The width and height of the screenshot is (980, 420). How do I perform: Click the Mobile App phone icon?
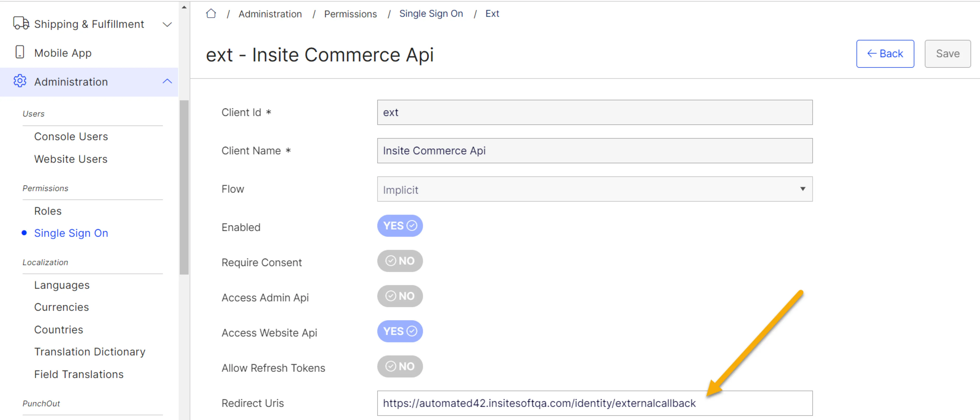click(x=20, y=52)
